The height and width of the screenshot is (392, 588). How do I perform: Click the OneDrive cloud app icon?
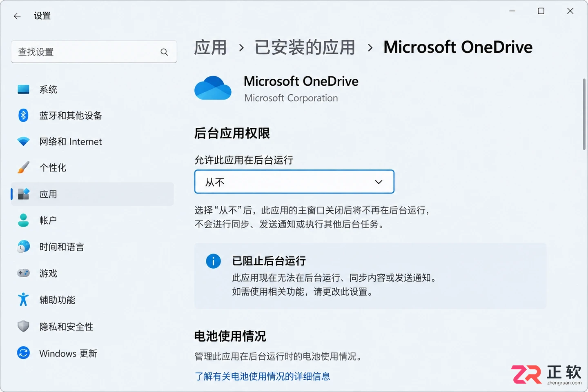tap(213, 88)
